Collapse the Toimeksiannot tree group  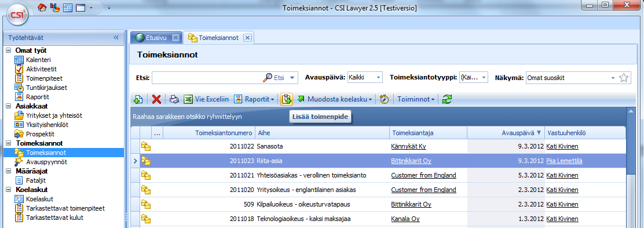8,143
